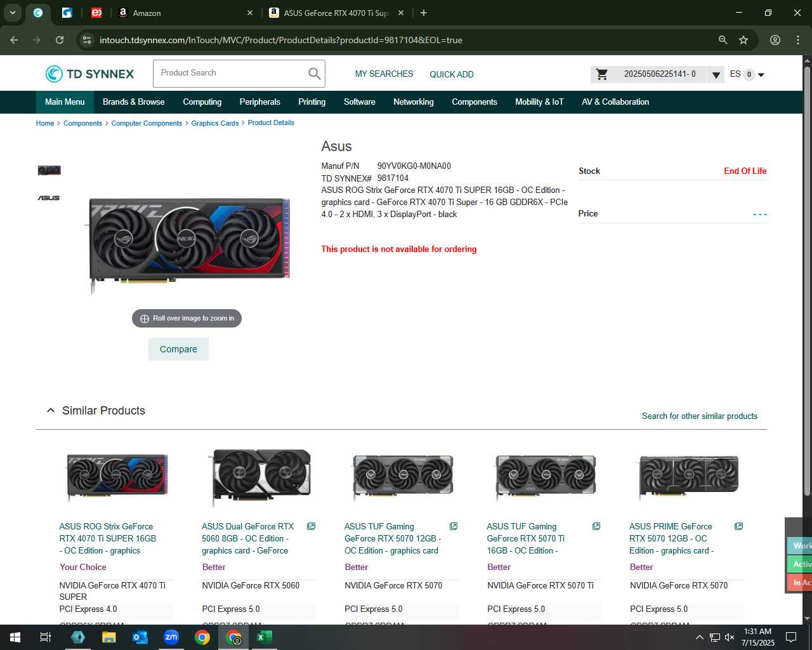812x650 pixels.
Task: Open the shopping cart icon
Action: tap(602, 74)
